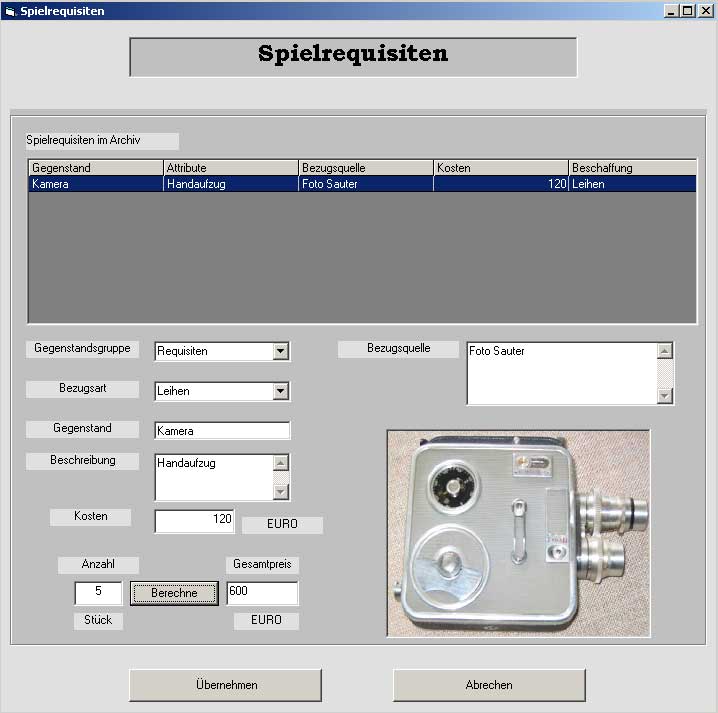The height and width of the screenshot is (713, 718).
Task: Click into the Kosten input field
Action: click(x=195, y=521)
